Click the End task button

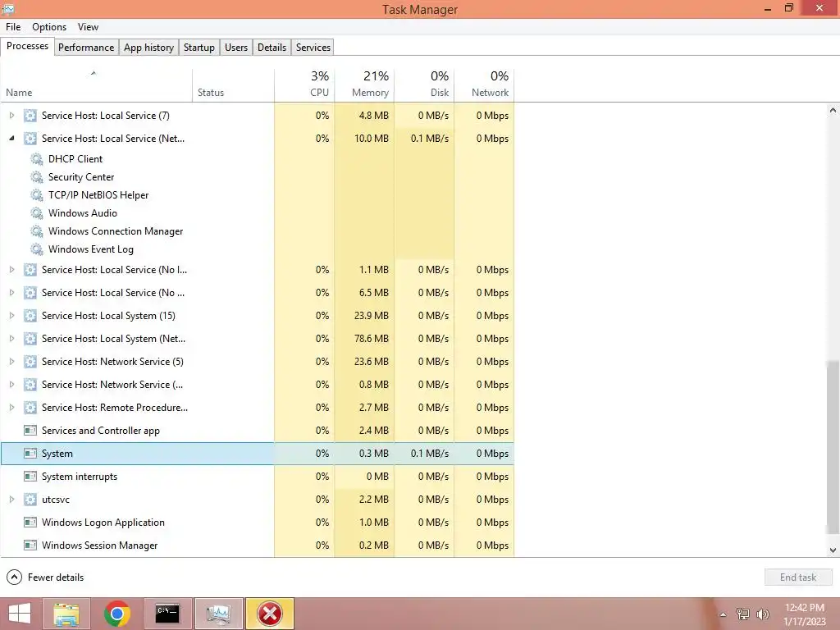click(x=798, y=577)
